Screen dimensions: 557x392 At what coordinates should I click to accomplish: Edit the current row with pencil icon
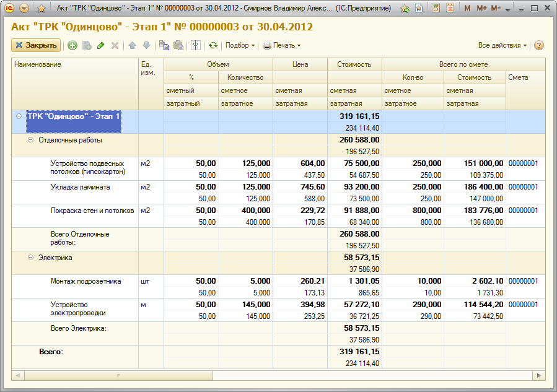tap(101, 45)
